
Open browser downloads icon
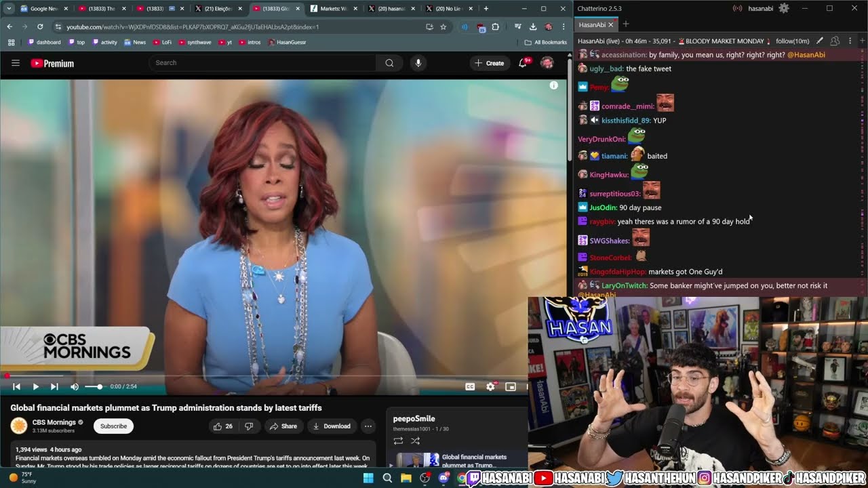pyautogui.click(x=533, y=27)
